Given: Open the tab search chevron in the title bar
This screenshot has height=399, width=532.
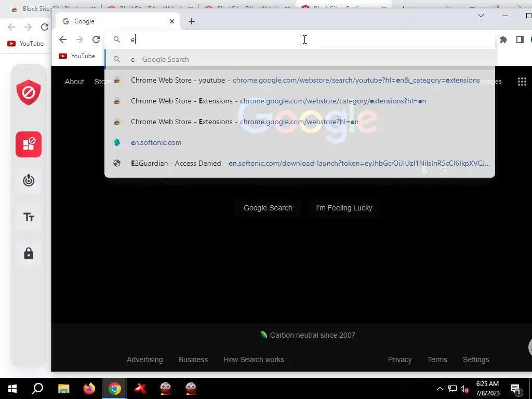Looking at the screenshot, I should pos(481,16).
